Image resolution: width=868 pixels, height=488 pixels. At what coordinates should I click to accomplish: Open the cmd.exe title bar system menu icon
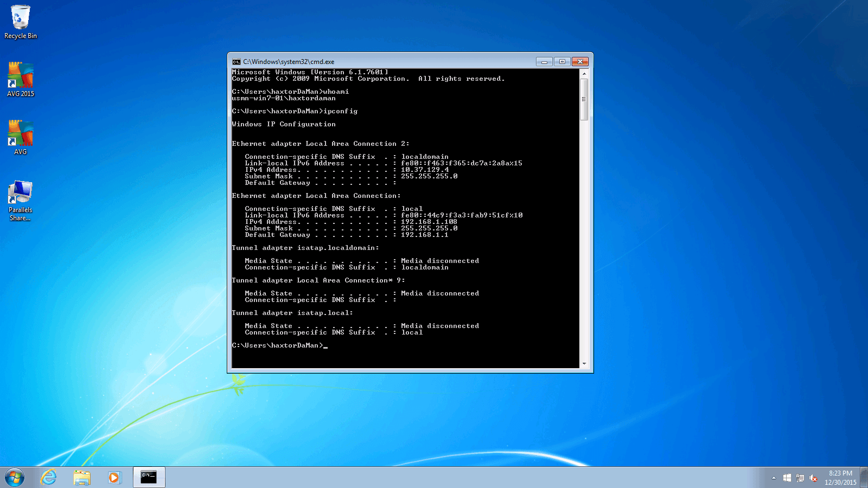coord(237,62)
